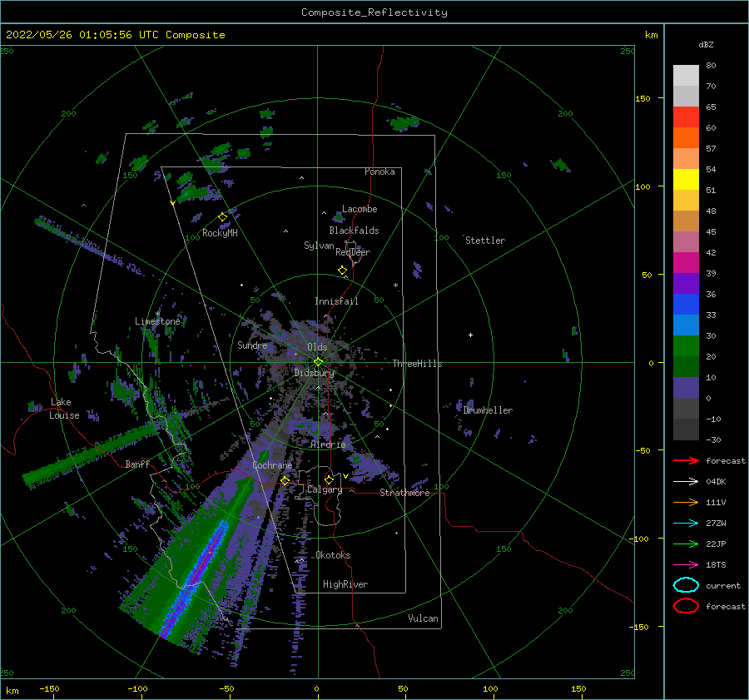Click the yellow radar center marker at Didsbury

318,362
